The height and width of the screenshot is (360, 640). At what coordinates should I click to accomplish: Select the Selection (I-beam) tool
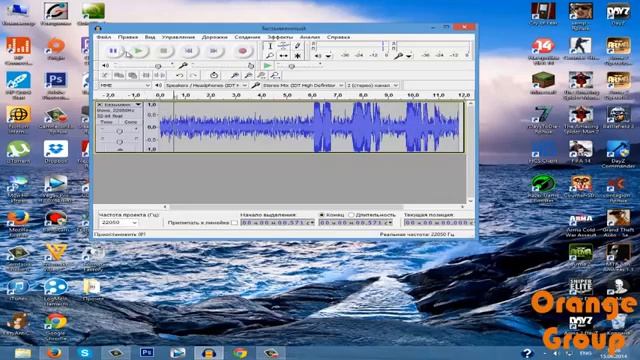[x=270, y=46]
